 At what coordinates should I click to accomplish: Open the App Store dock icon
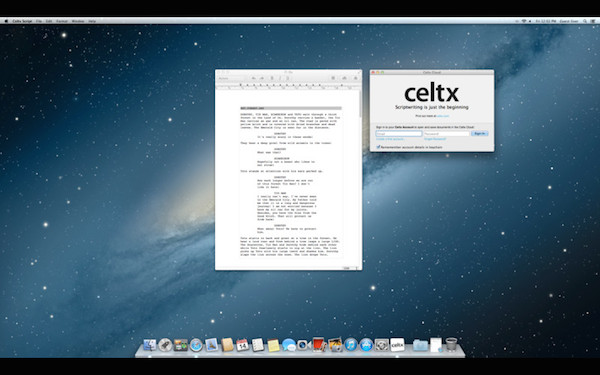(x=366, y=345)
